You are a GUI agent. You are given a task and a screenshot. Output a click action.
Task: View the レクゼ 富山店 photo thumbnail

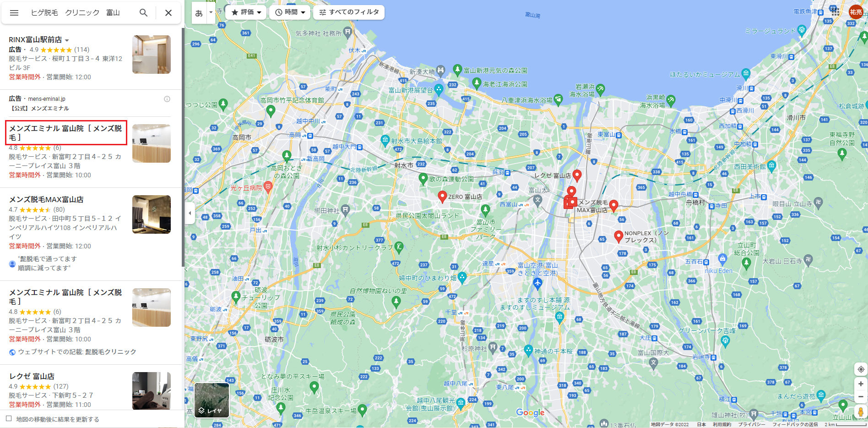tap(152, 390)
